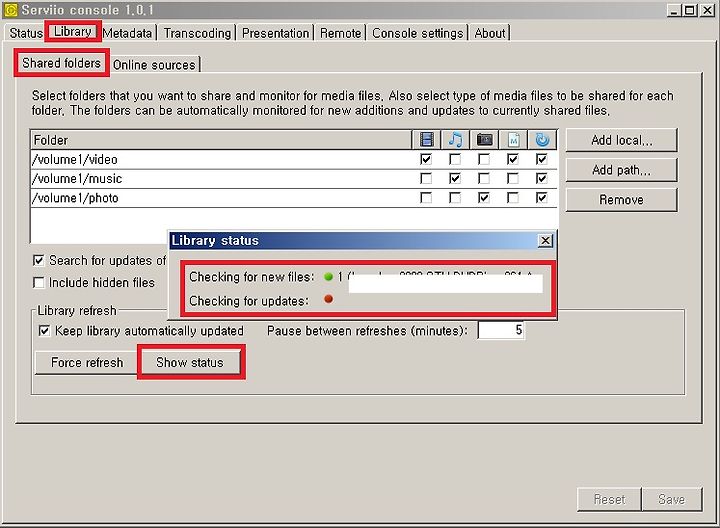Viewport: 720px width, 528px height.
Task: Click the Add local... button
Action: [x=621, y=140]
